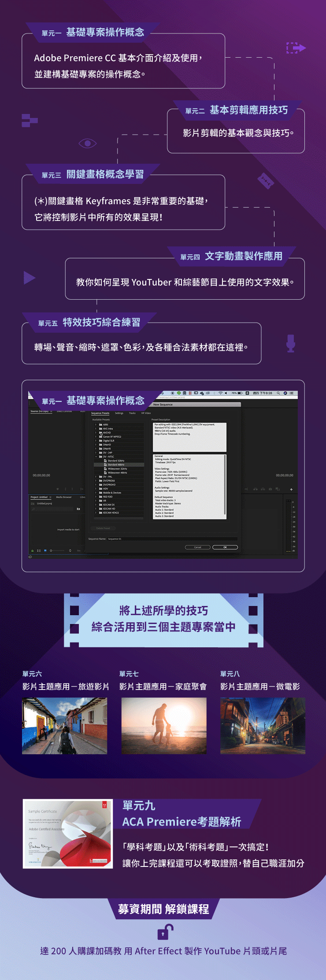The height and width of the screenshot is (980, 326).
Task: Click the macOS volume speaker icon
Action: 226,393
